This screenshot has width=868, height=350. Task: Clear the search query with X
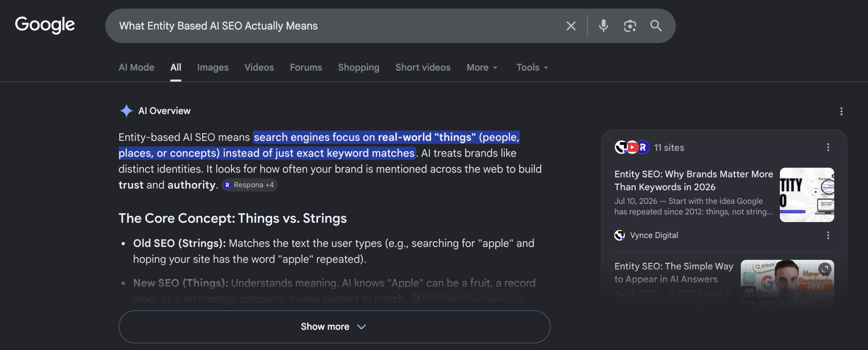click(x=571, y=26)
